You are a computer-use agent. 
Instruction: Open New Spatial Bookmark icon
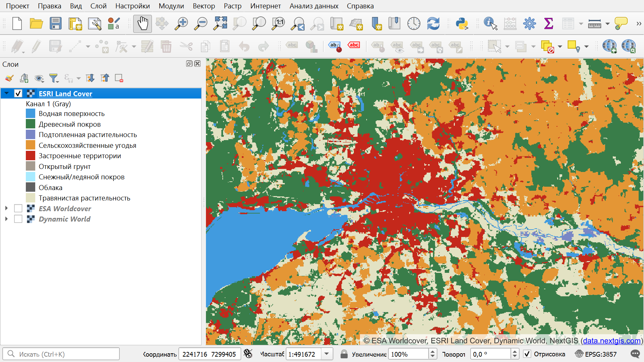(x=377, y=24)
